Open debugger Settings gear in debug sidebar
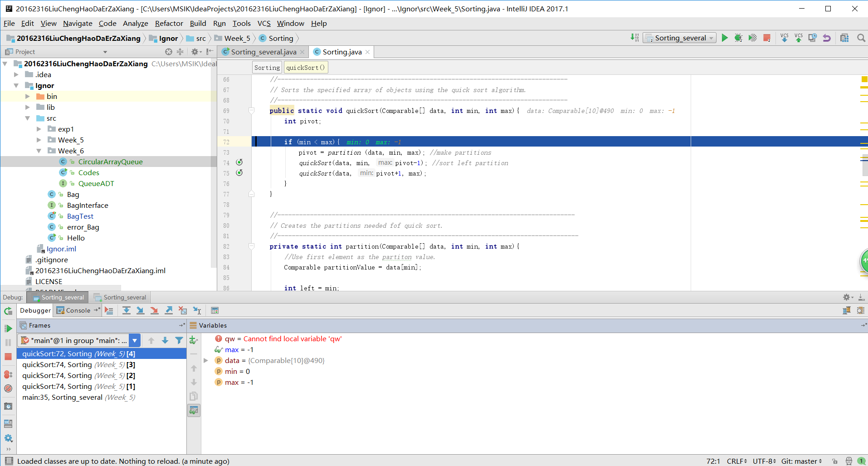The height and width of the screenshot is (466, 868). 8,438
